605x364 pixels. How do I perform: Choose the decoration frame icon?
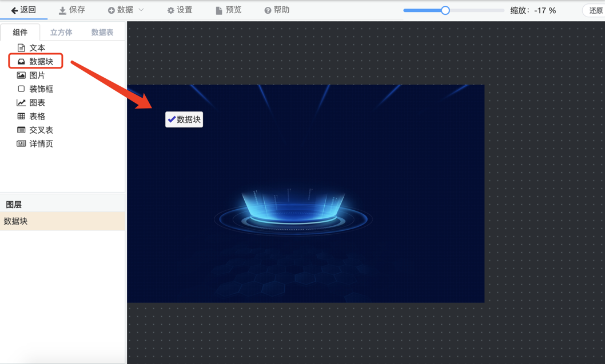click(21, 89)
